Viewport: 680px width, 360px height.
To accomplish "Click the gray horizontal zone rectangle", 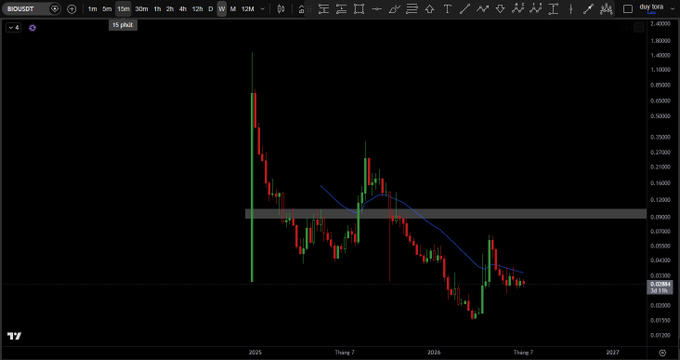I will coord(446,213).
